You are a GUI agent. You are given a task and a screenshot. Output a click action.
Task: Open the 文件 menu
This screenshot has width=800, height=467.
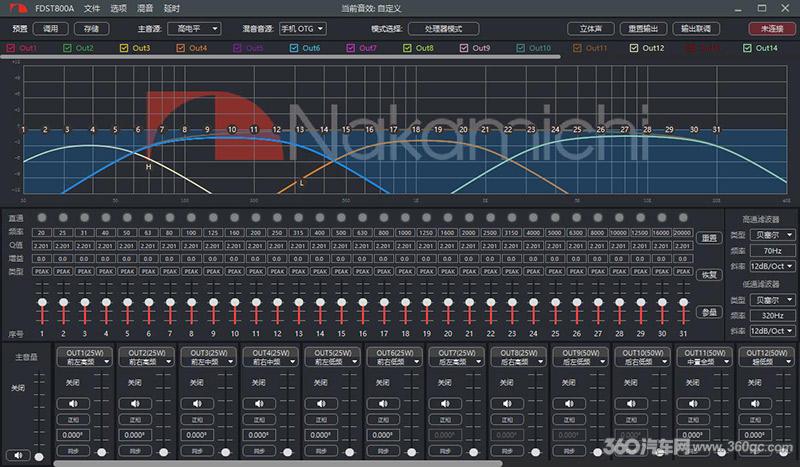point(92,9)
